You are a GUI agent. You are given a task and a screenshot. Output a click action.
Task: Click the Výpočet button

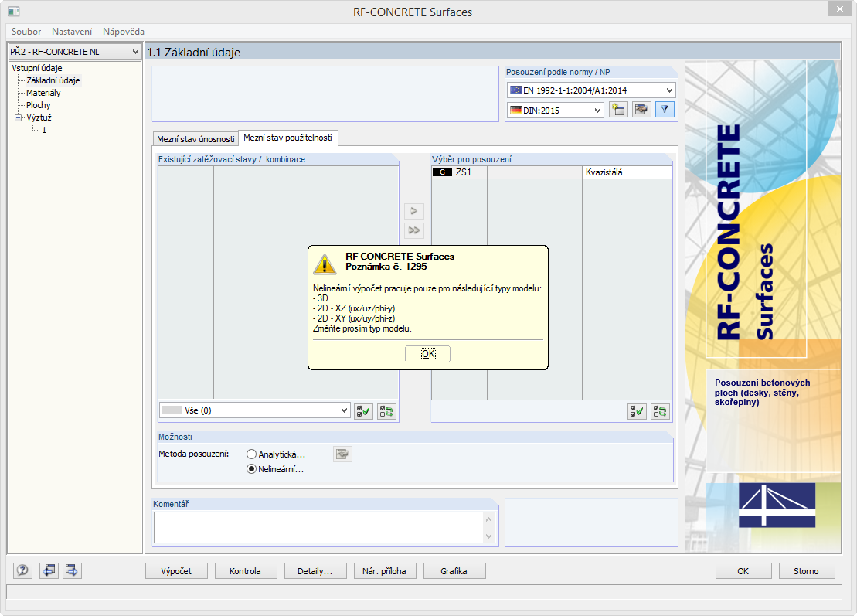pyautogui.click(x=176, y=571)
